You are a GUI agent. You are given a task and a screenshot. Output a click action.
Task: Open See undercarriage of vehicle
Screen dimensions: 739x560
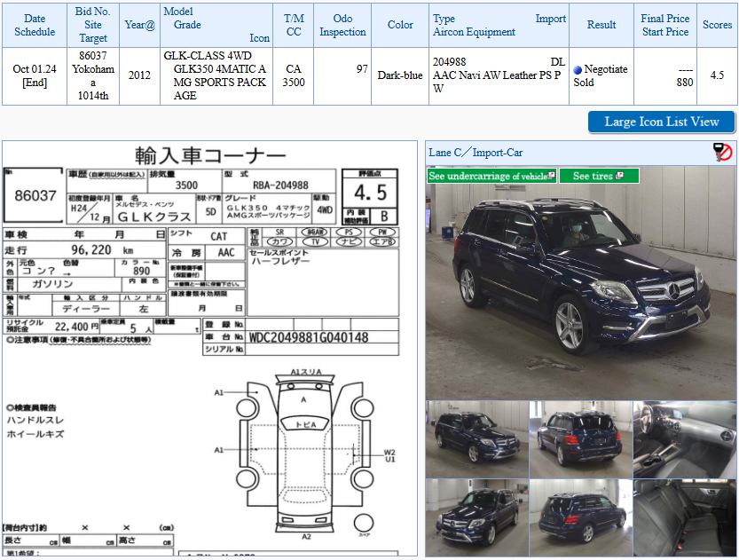coord(492,176)
